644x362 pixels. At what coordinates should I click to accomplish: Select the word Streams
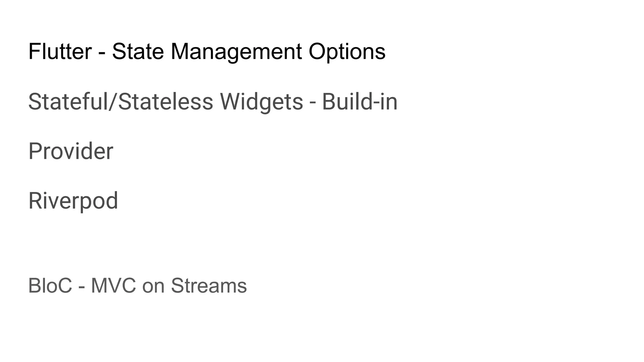click(209, 286)
